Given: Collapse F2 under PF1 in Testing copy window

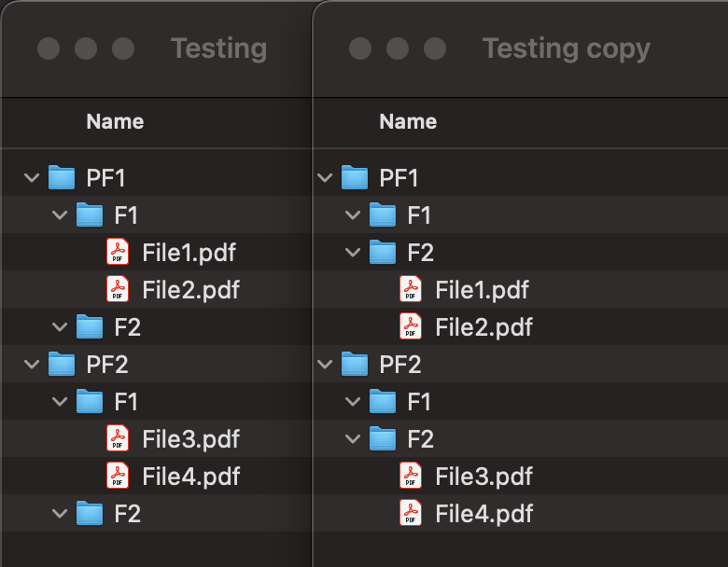Looking at the screenshot, I should (353, 253).
